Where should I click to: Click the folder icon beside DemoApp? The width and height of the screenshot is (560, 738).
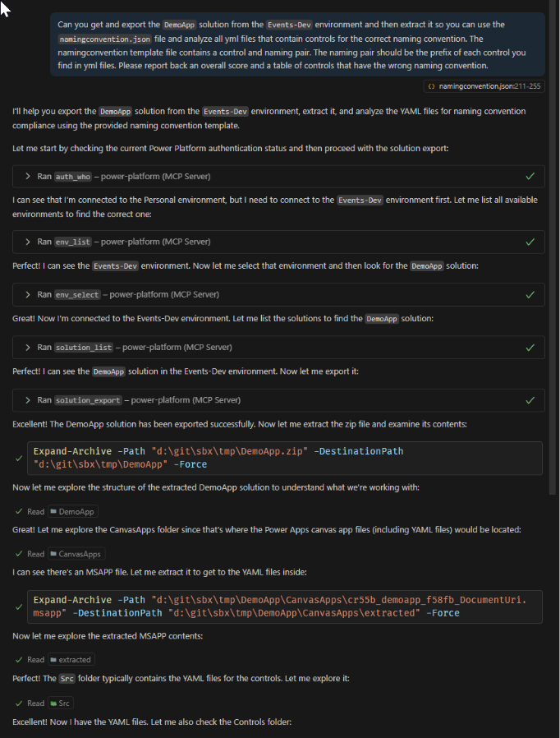[x=53, y=512]
